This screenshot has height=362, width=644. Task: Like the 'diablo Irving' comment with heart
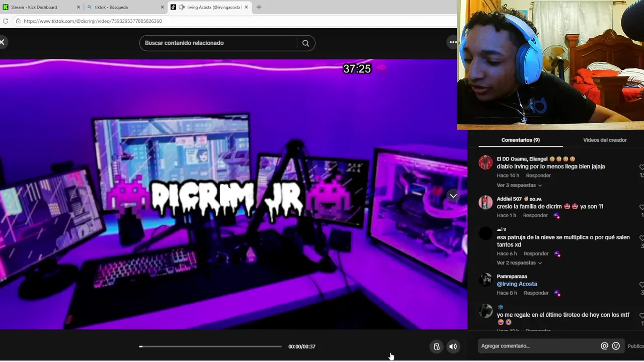pos(641,167)
